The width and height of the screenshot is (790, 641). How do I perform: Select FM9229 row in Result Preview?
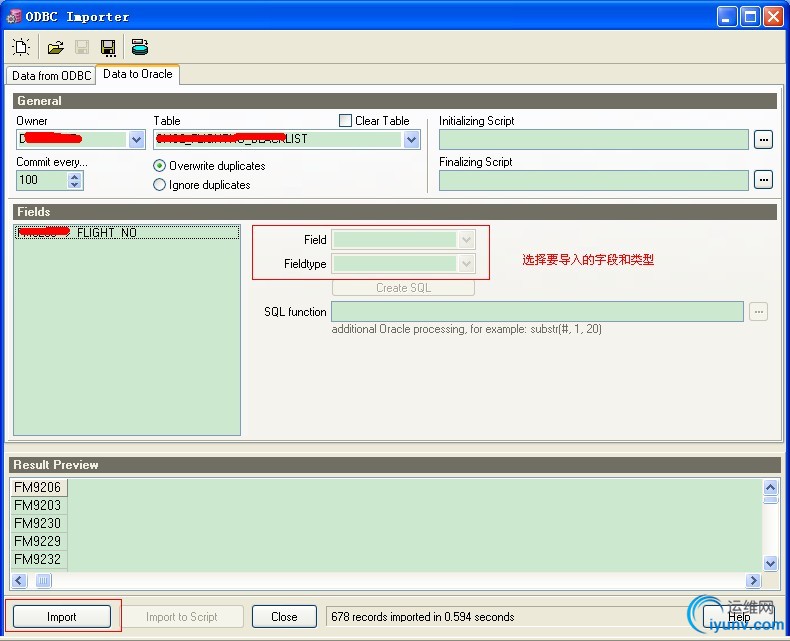click(38, 541)
